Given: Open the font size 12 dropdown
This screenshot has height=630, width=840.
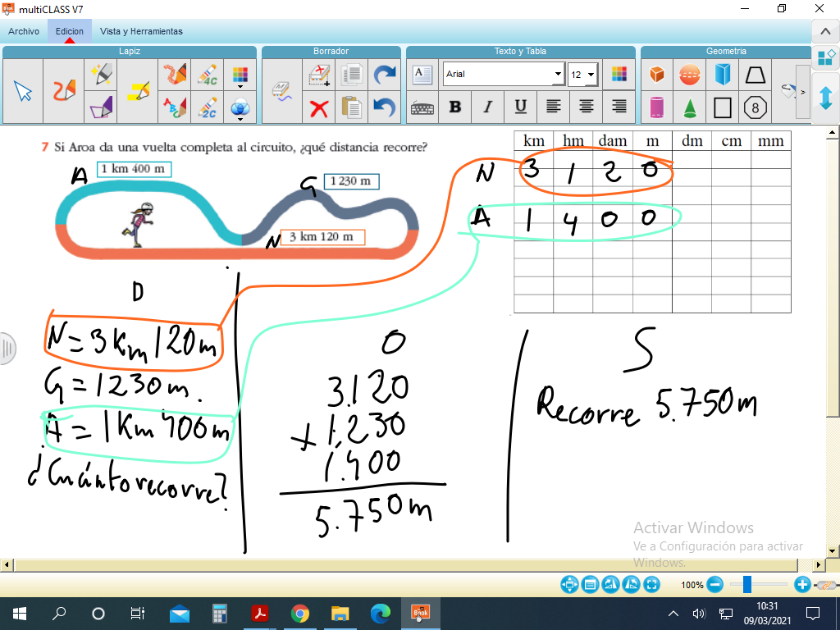Looking at the screenshot, I should pos(591,75).
